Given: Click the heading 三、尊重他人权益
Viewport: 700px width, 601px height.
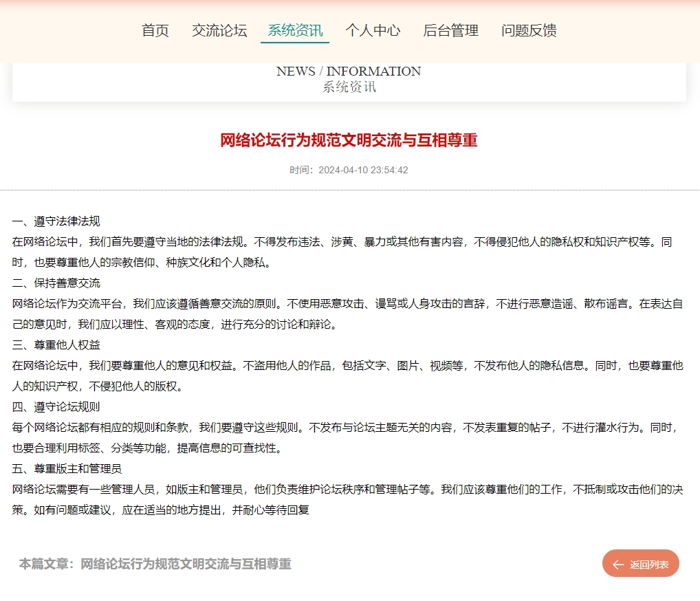Looking at the screenshot, I should (56, 345).
